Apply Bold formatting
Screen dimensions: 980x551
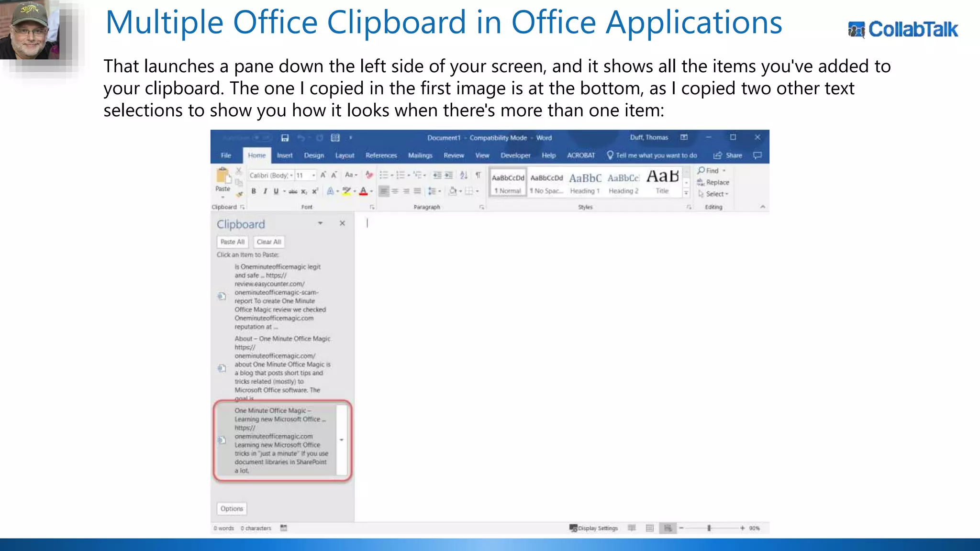coord(254,191)
